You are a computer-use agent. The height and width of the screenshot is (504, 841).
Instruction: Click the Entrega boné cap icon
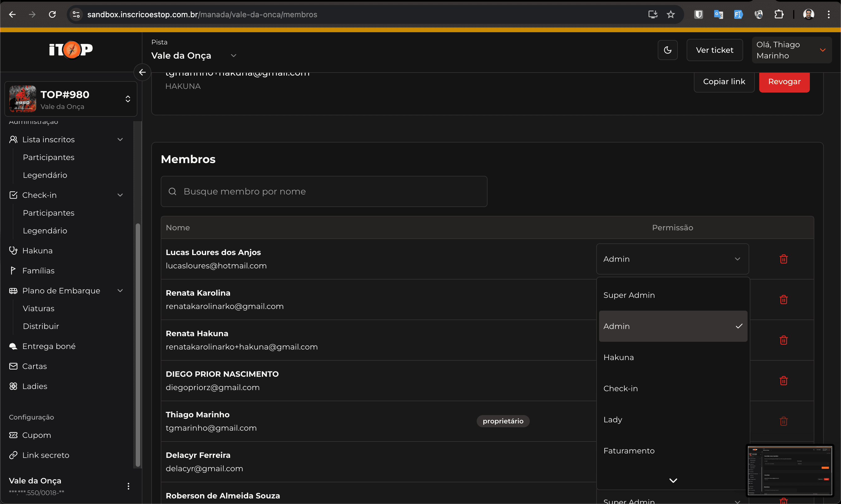(x=13, y=346)
